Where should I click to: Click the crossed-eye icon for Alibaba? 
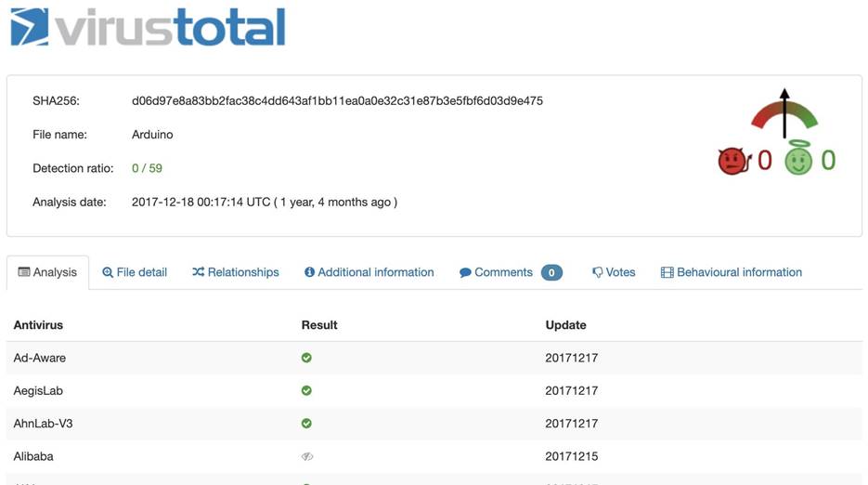point(306,456)
